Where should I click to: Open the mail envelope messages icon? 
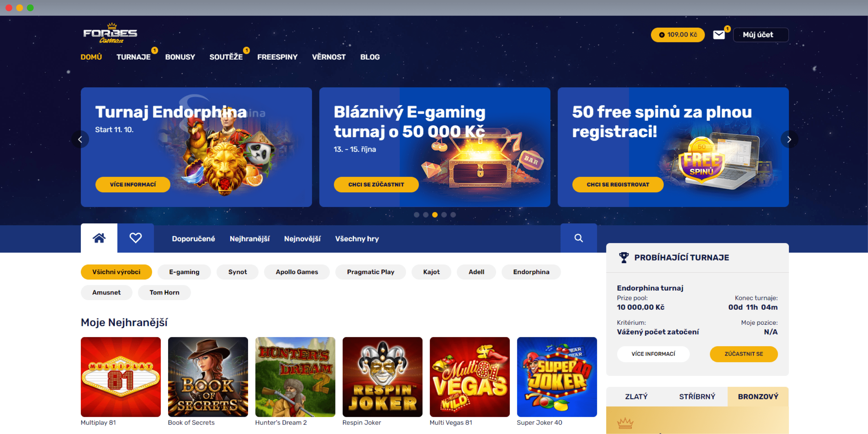(719, 35)
